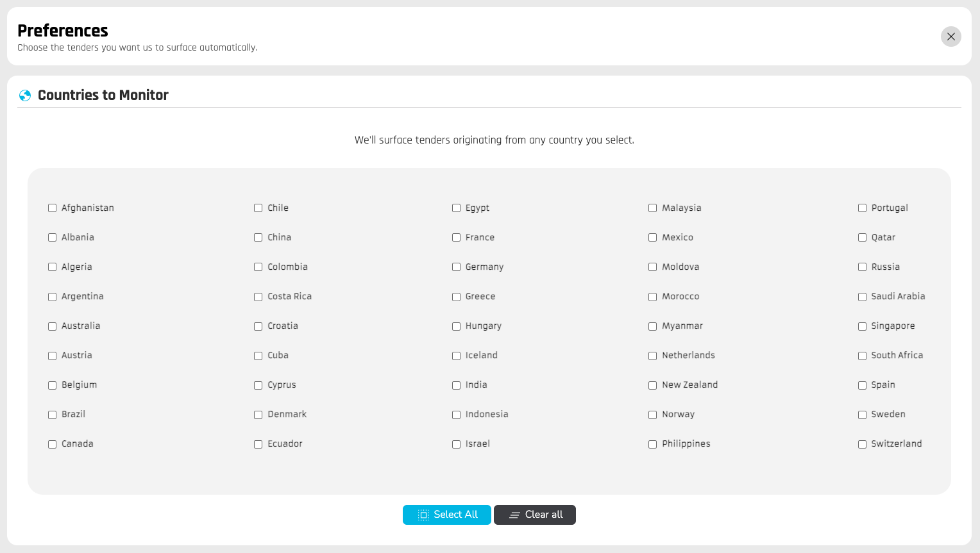This screenshot has height=553, width=980.
Task: Select the China checkbox
Action: (258, 238)
